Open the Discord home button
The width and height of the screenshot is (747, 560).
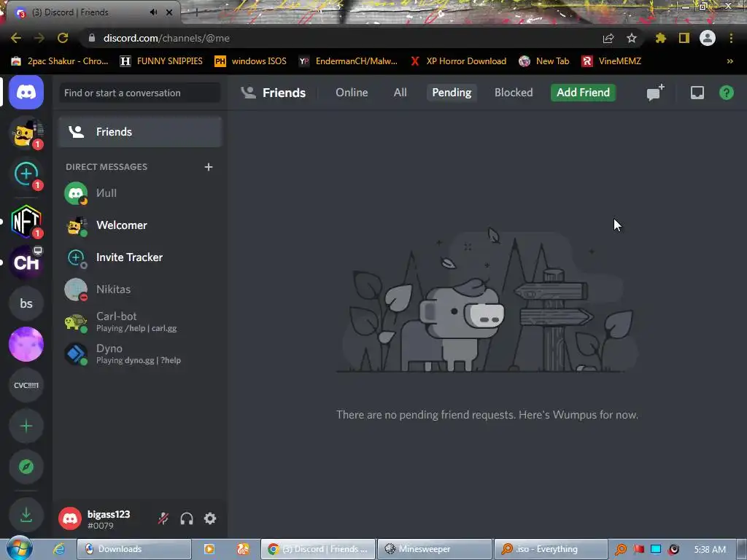point(26,93)
